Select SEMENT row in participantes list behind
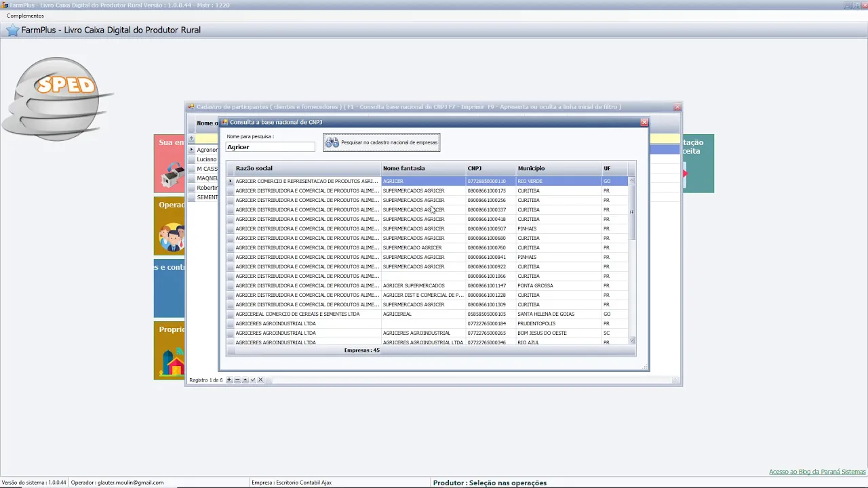 click(208, 197)
